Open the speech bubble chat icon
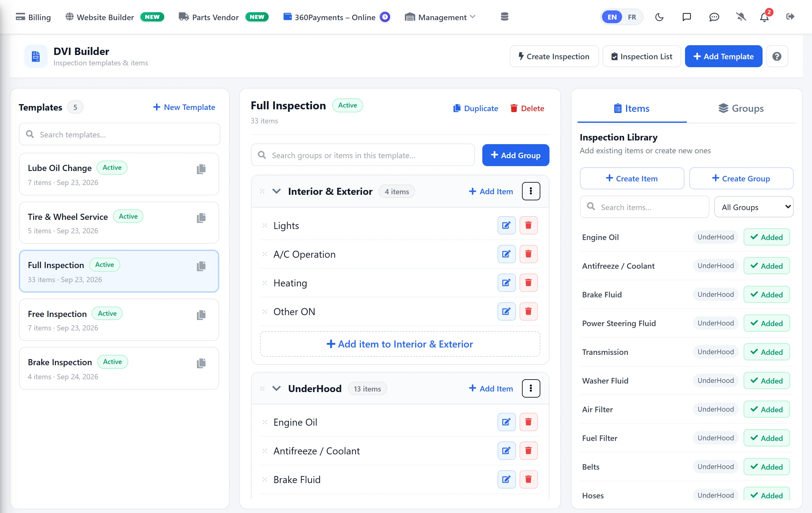 coord(714,17)
